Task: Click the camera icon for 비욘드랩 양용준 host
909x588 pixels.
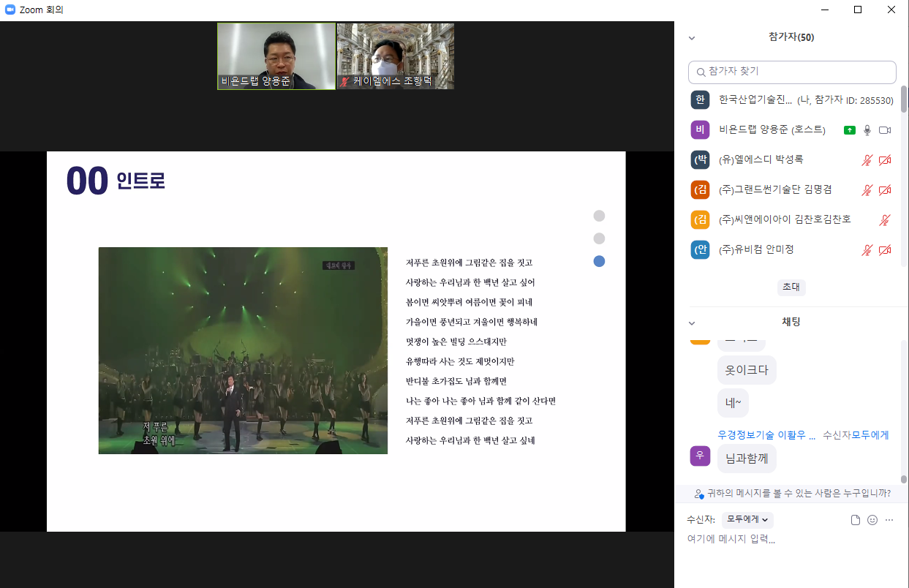Action: [885, 130]
